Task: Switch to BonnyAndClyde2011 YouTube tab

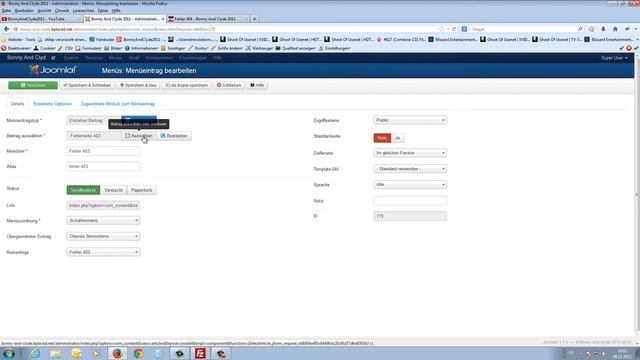Action: 41,19
